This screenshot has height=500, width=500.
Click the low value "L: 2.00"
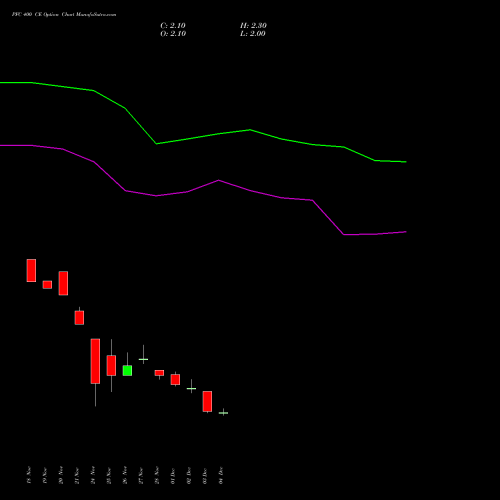pyautogui.click(x=253, y=34)
